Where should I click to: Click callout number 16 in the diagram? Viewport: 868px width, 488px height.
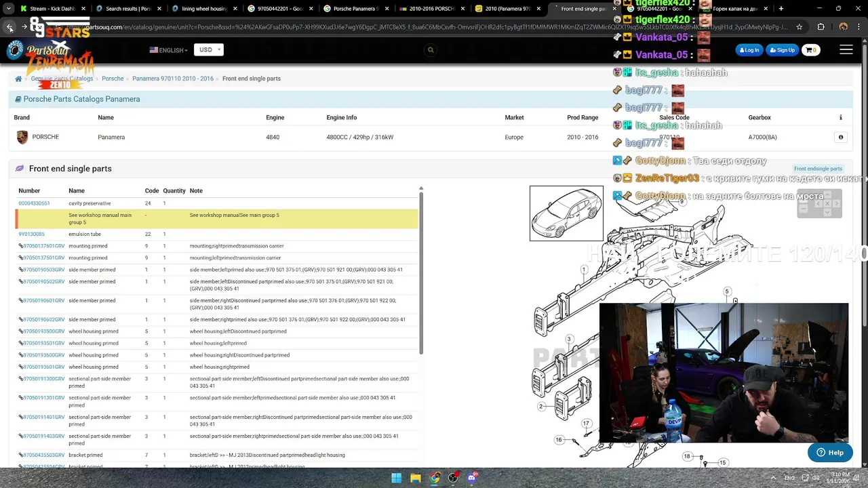pos(559,440)
